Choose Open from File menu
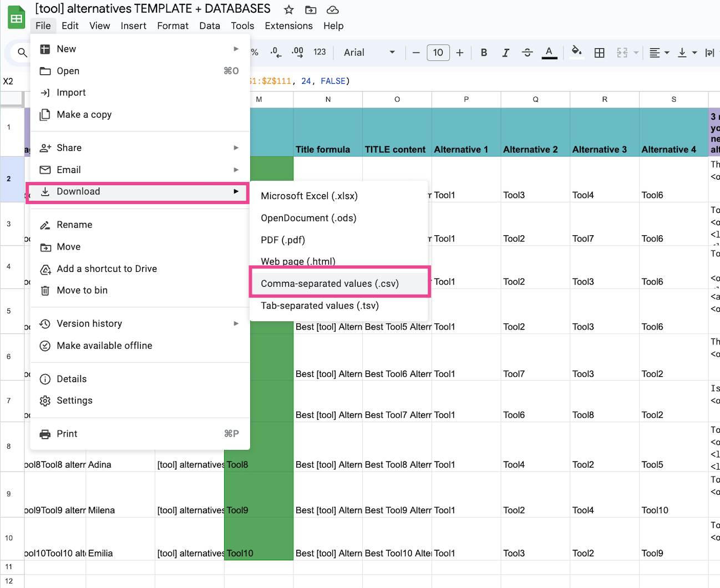This screenshot has height=588, width=720. pos(140,71)
